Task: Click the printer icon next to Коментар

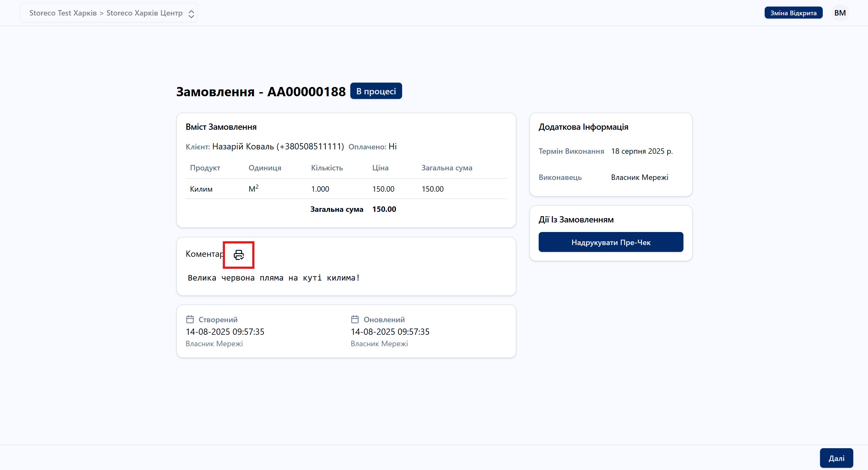Action: point(239,255)
